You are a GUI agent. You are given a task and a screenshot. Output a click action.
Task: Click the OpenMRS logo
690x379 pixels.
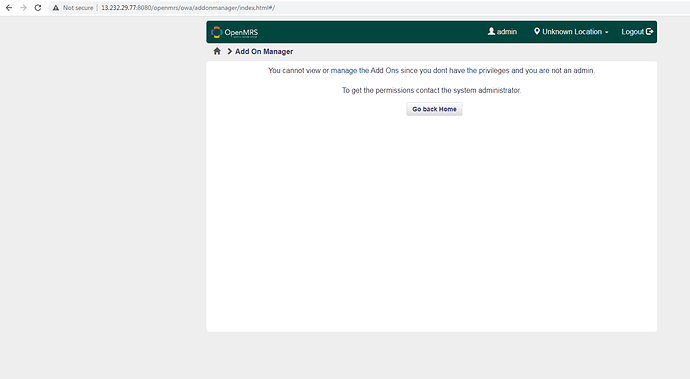point(235,32)
